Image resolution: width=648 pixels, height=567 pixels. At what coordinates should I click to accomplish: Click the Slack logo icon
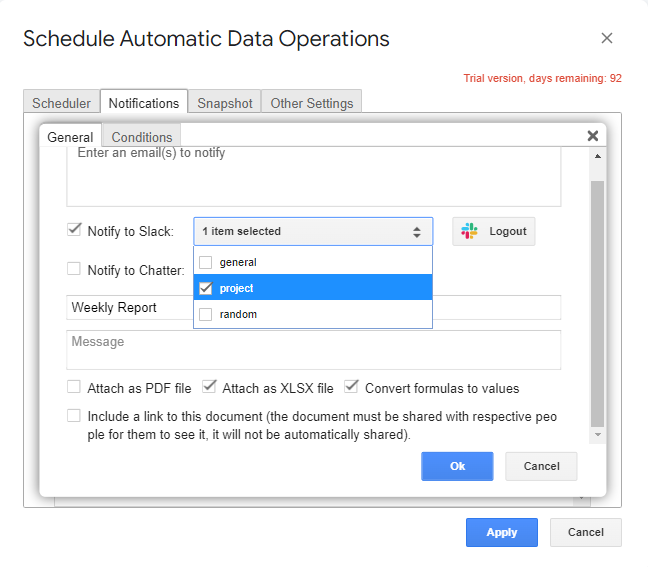tap(470, 231)
